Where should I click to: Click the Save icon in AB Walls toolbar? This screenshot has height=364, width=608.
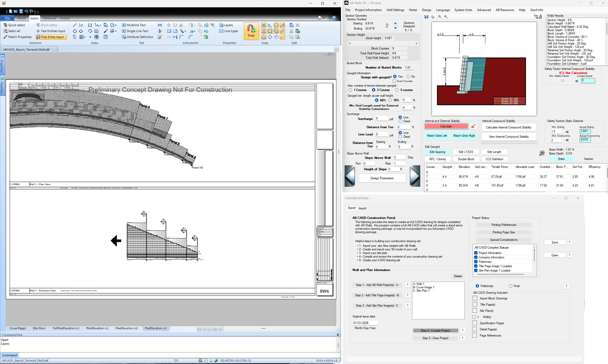click(427, 17)
